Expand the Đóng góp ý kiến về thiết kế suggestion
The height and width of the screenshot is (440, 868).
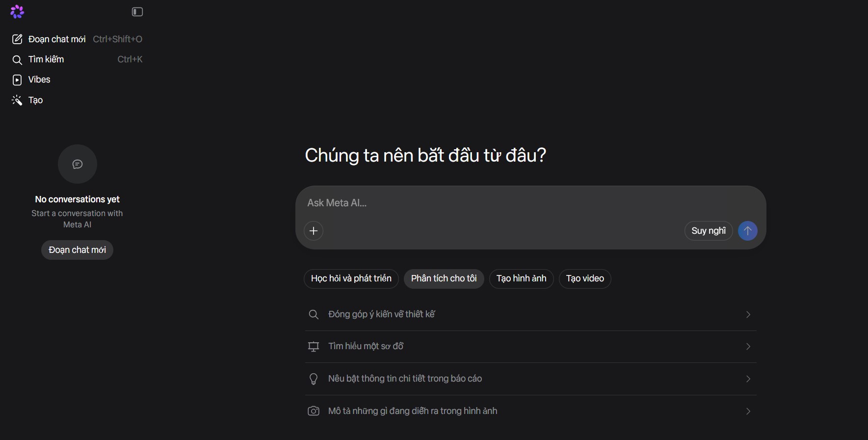pos(748,314)
